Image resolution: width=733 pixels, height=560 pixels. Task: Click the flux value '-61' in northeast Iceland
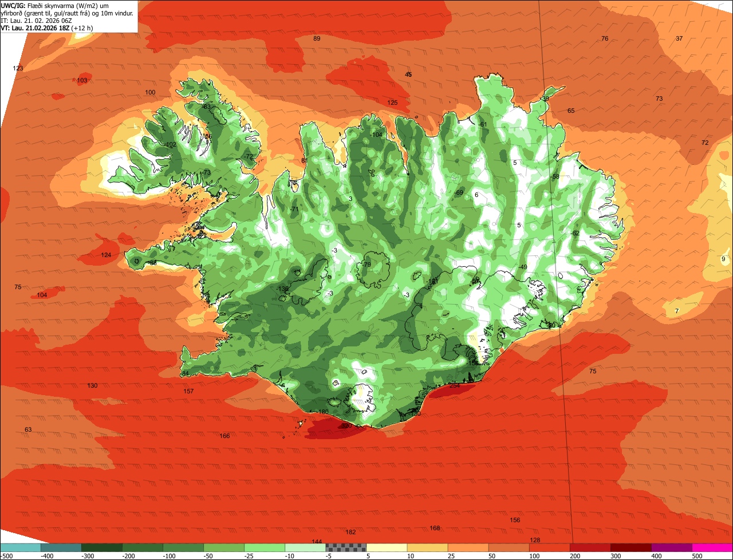pyautogui.click(x=482, y=124)
